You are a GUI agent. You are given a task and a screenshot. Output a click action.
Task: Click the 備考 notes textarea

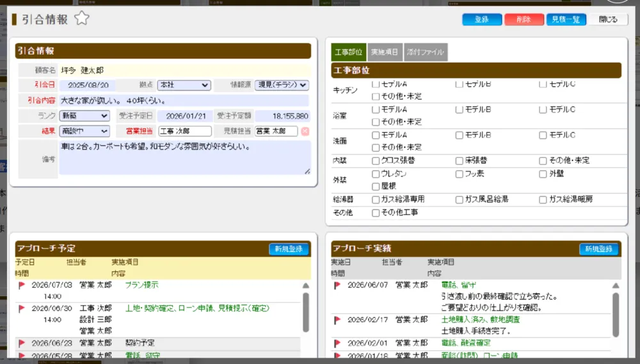coord(185,158)
